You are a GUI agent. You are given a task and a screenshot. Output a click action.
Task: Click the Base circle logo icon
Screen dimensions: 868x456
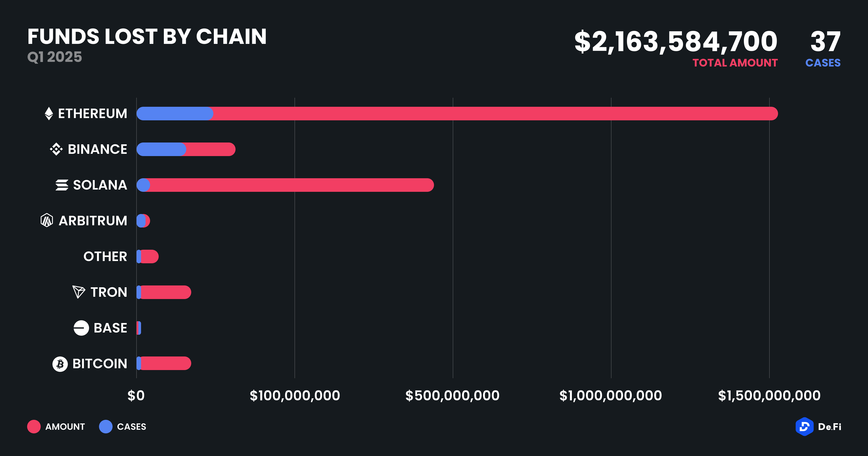81,328
